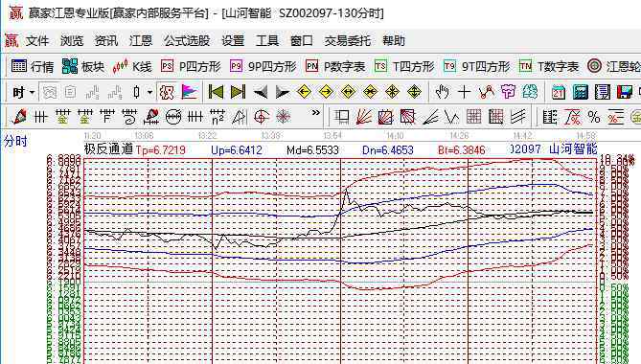Open the 公式选股 menu
Viewport: 641px width, 364px height.
[x=187, y=41]
